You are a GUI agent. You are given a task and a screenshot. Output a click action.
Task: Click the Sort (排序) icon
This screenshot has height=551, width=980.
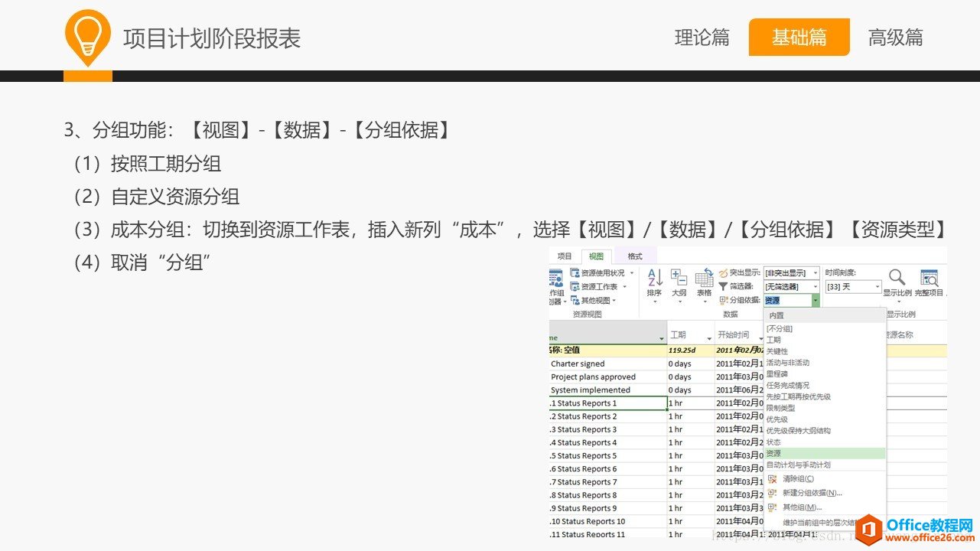coord(655,278)
